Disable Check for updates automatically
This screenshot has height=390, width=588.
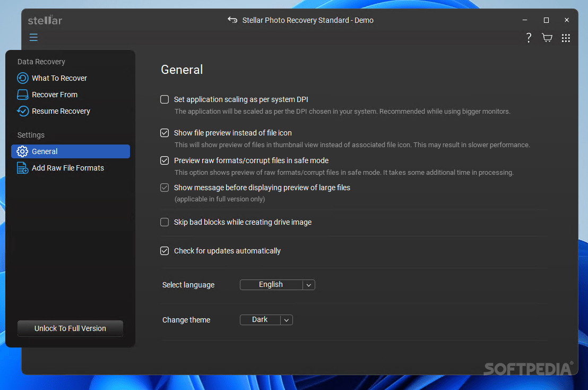pyautogui.click(x=165, y=251)
